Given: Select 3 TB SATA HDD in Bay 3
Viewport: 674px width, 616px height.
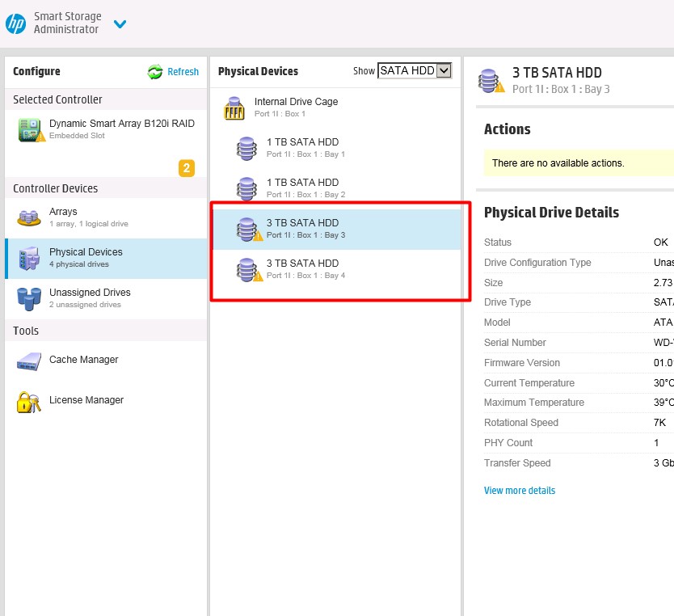Looking at the screenshot, I should click(336, 229).
